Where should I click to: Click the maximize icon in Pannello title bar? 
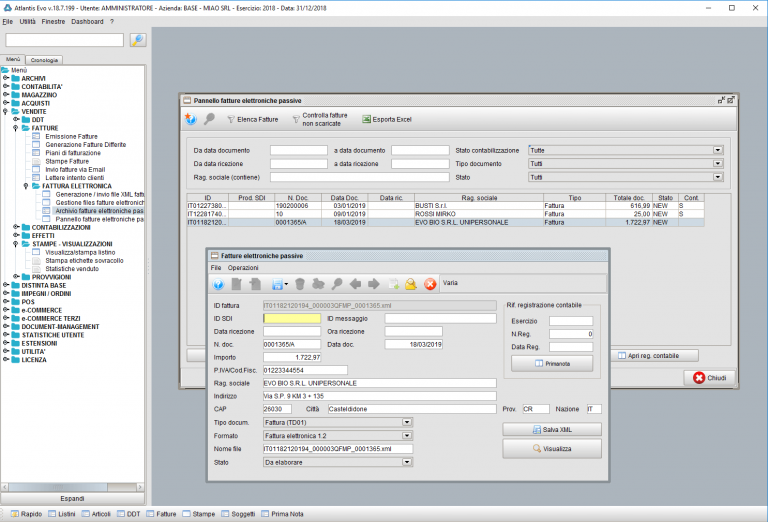731,100
